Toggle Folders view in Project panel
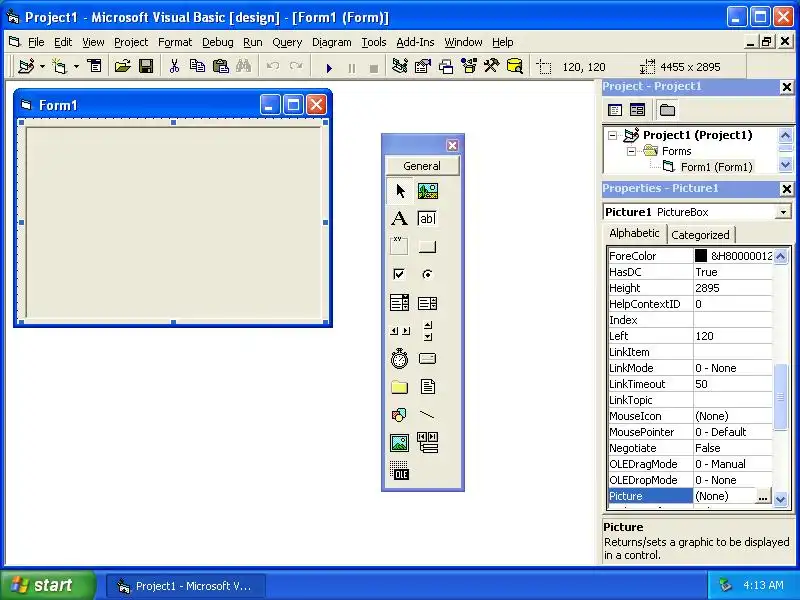The height and width of the screenshot is (600, 800). click(667, 110)
